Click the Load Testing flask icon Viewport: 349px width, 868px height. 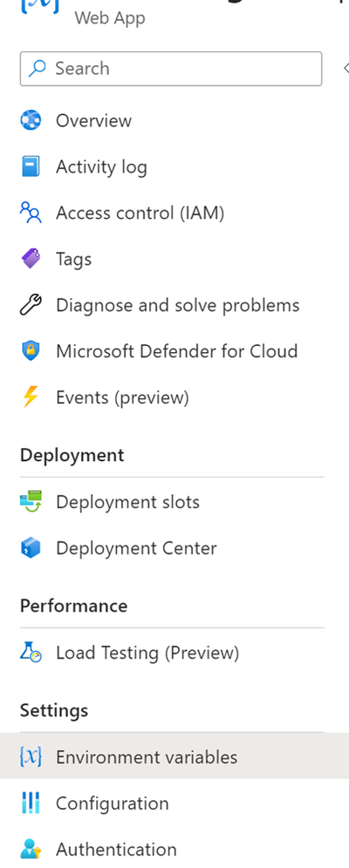pyautogui.click(x=31, y=653)
